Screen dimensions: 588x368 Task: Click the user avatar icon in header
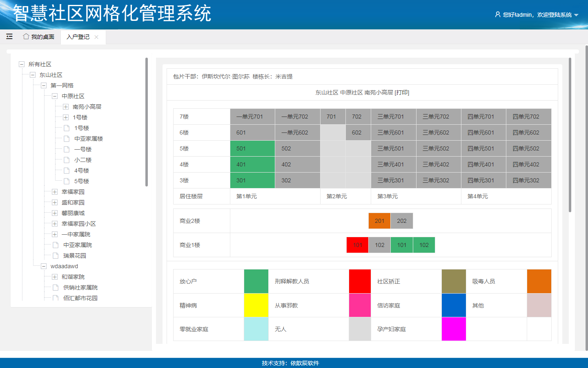tap(497, 14)
